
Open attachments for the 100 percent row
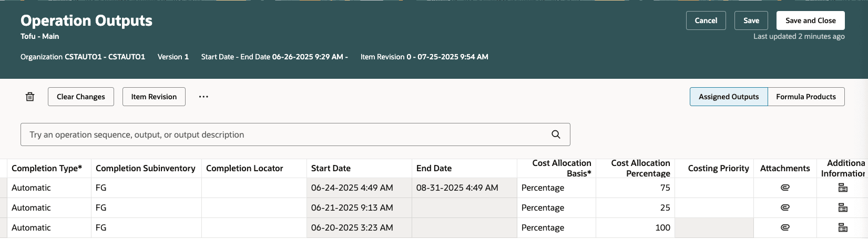[x=785, y=227]
